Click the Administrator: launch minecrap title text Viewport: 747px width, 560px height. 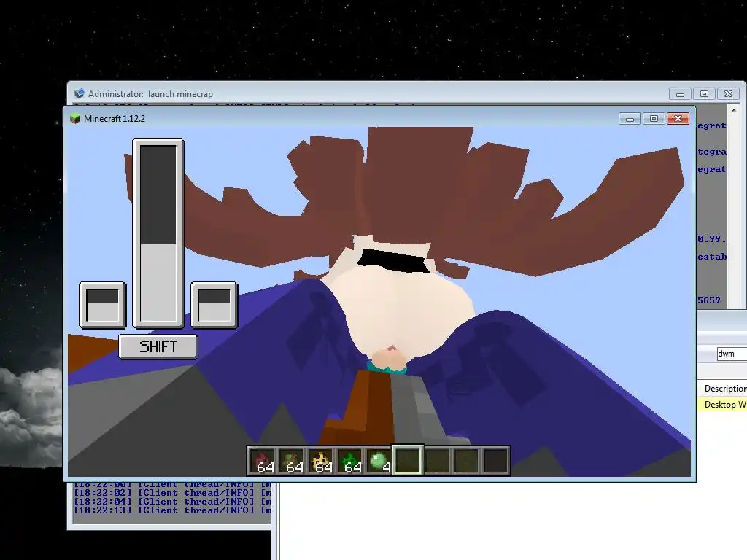click(x=150, y=94)
